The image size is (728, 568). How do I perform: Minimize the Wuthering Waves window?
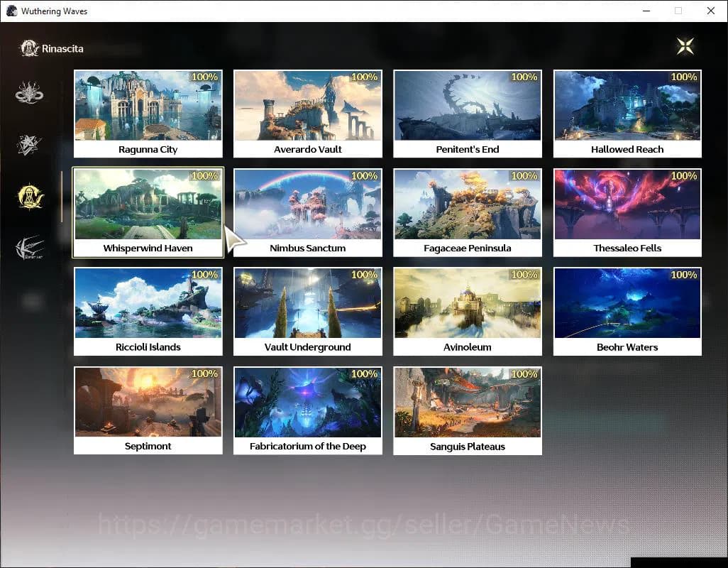click(x=646, y=11)
